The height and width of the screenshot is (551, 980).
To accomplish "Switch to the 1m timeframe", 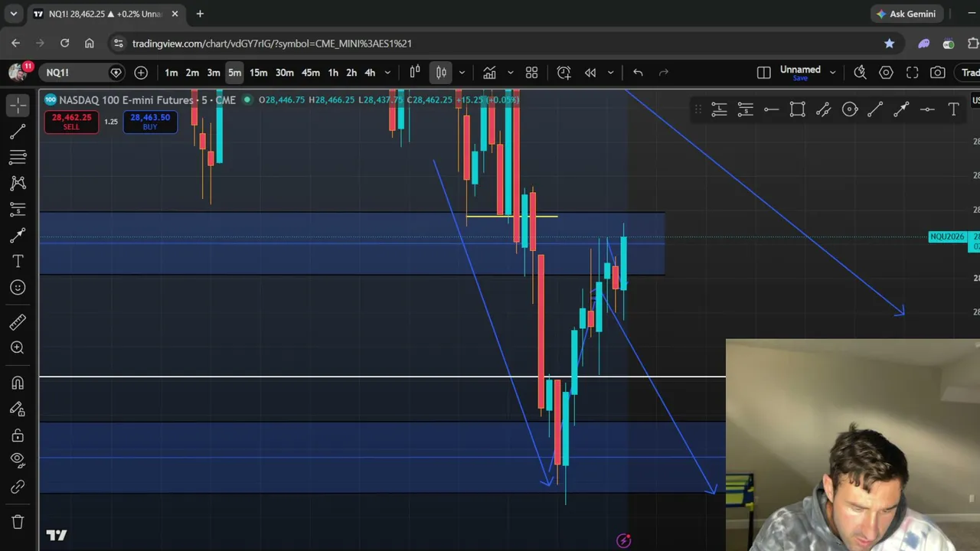I will pos(171,73).
